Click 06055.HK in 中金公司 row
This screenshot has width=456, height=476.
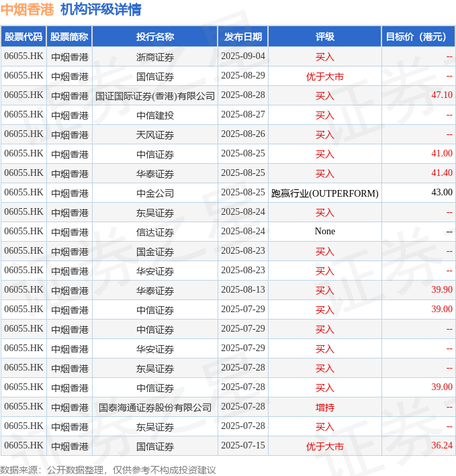pyautogui.click(x=24, y=192)
